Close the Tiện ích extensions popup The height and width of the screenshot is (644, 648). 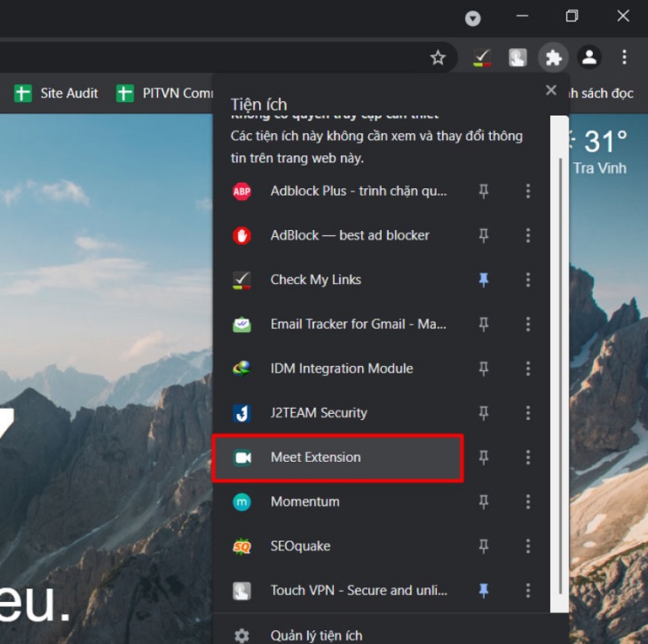point(550,90)
